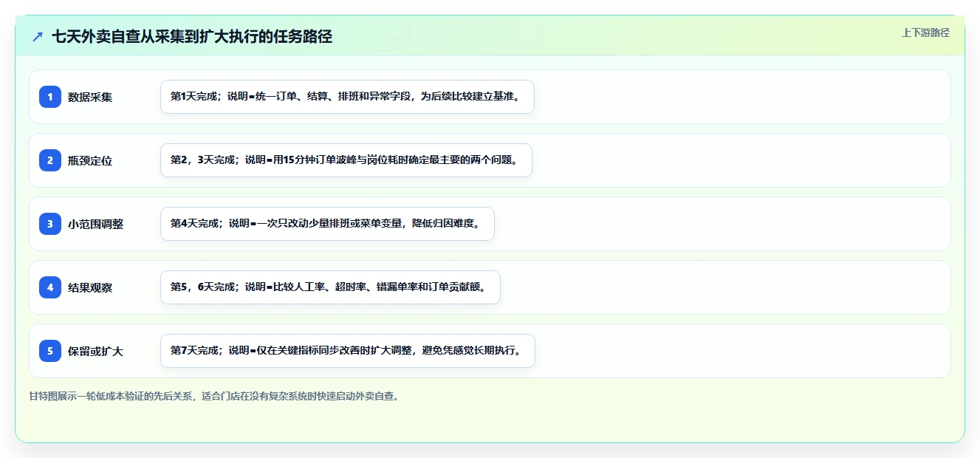Select the 小范围调整 step label

96,224
